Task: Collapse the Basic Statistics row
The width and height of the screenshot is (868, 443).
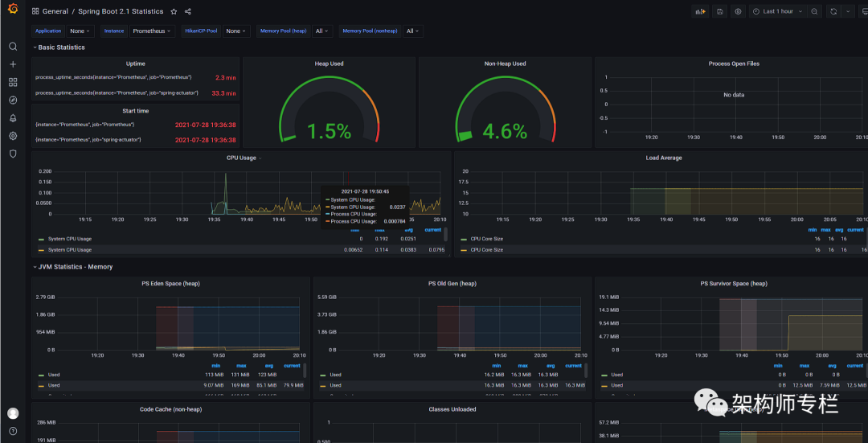Action: [59, 47]
